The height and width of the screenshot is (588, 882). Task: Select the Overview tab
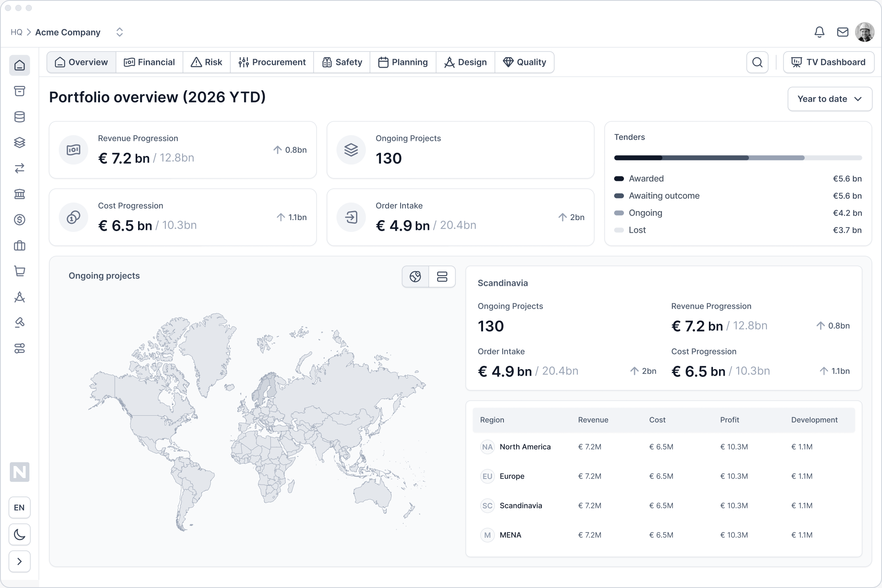point(82,62)
